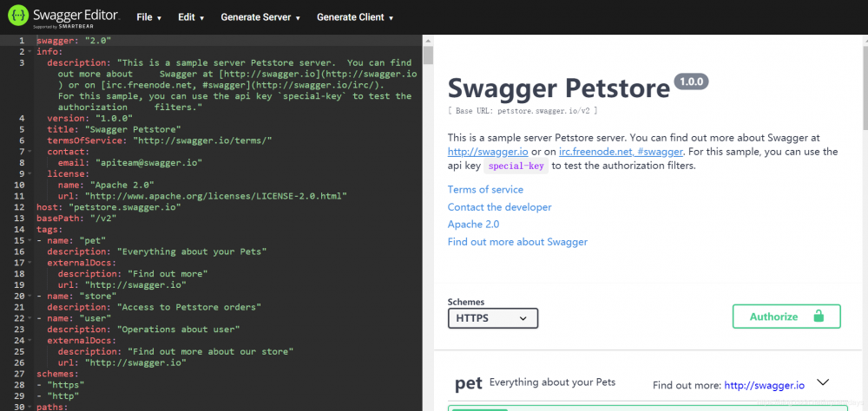
Task: Collapse the pet section chevron
Action: (x=824, y=383)
